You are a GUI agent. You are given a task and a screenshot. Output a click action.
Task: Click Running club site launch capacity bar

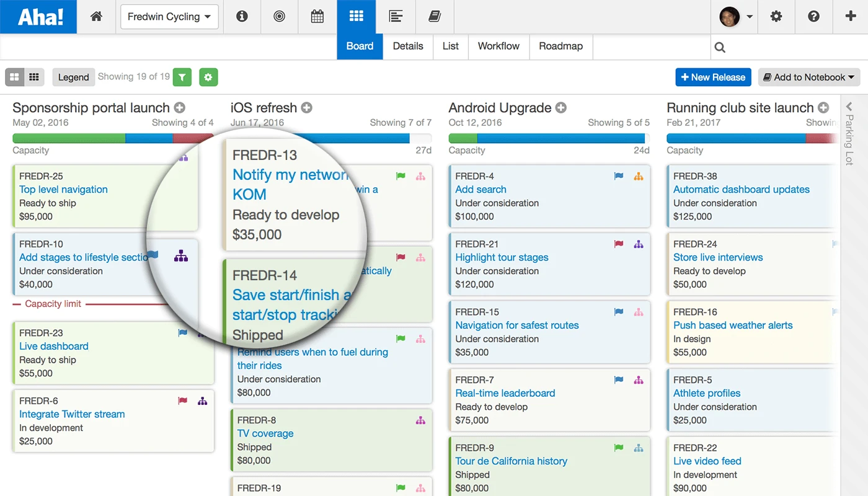tap(752, 138)
